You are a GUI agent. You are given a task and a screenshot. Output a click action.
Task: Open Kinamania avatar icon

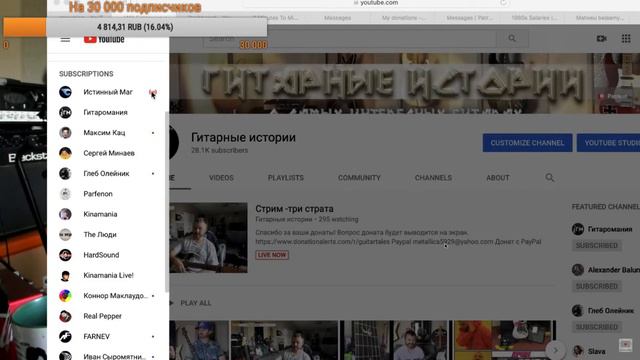[65, 214]
